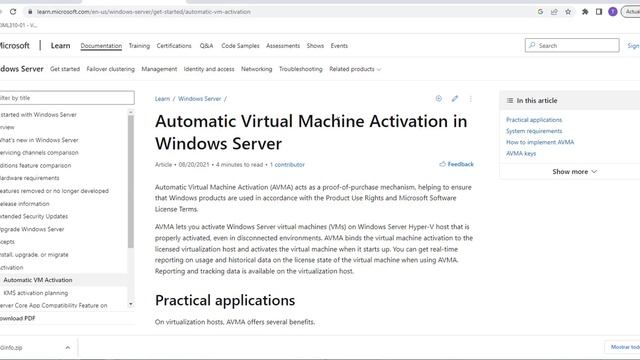640x360 pixels.
Task: Jump to Practical applications section link
Action: point(534,120)
